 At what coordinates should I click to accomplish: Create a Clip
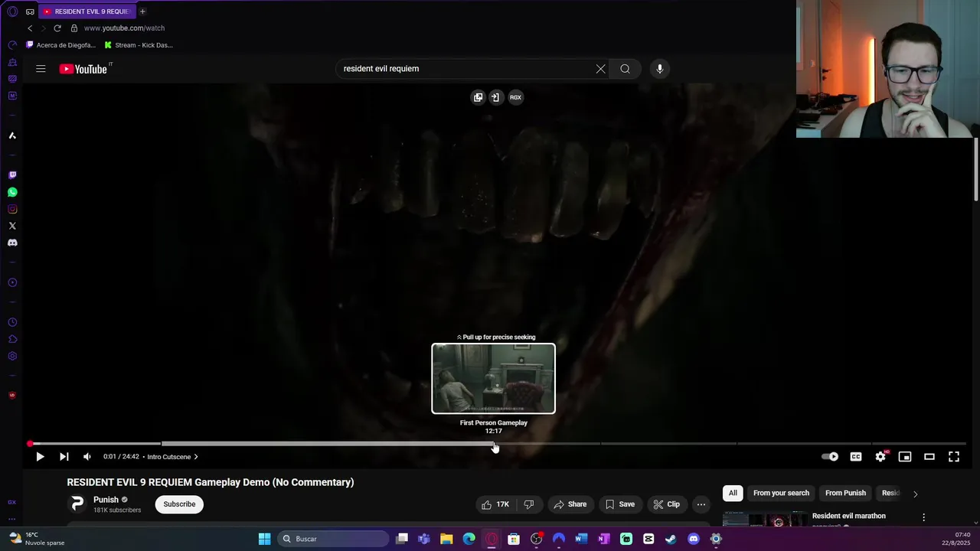[x=666, y=504]
